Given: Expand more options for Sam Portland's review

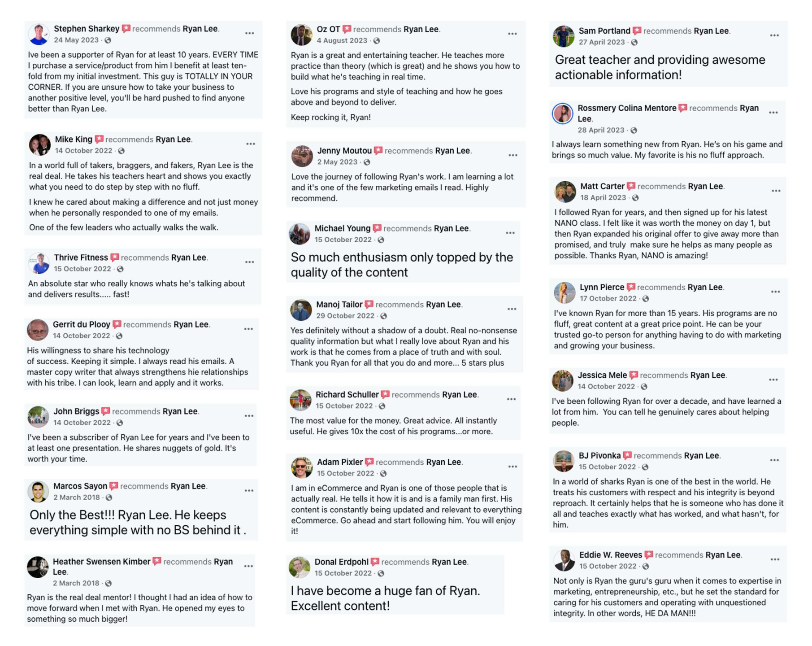Looking at the screenshot, I should click(x=774, y=35).
